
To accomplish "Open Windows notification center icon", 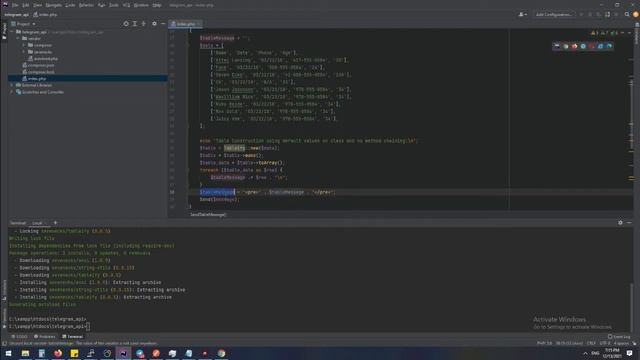I will coord(629,353).
